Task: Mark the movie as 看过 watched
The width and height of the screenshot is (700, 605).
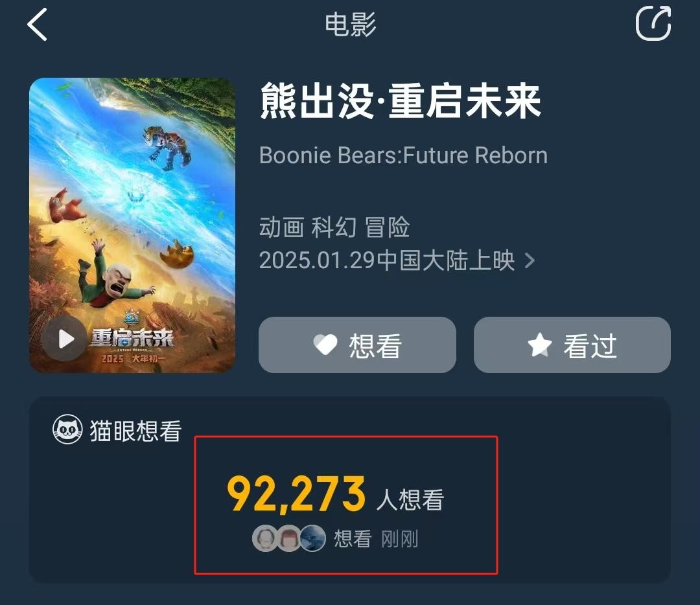Action: click(x=572, y=345)
